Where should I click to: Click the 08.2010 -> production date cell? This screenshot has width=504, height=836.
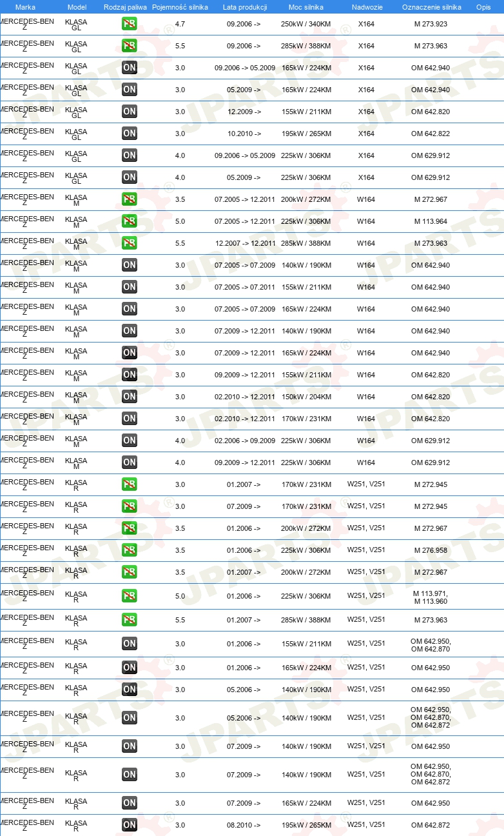244,825
